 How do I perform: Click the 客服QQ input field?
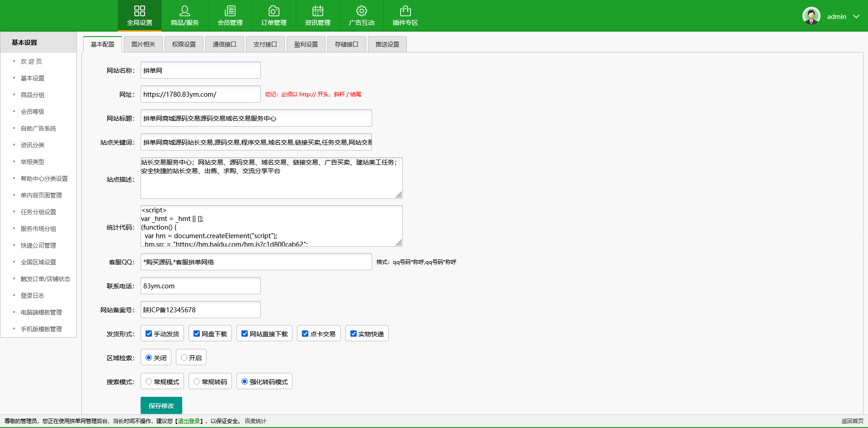pyautogui.click(x=256, y=262)
